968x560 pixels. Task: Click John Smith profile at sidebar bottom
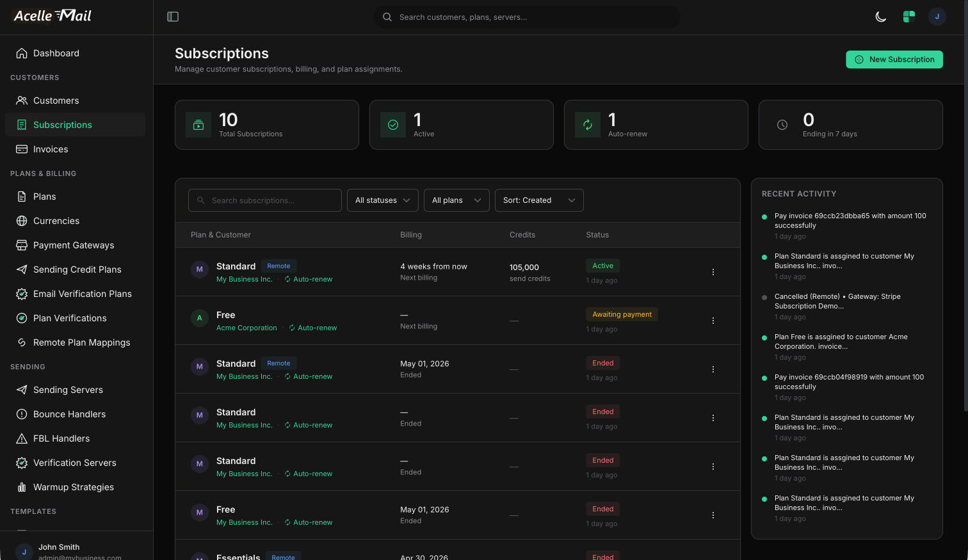tap(76, 551)
